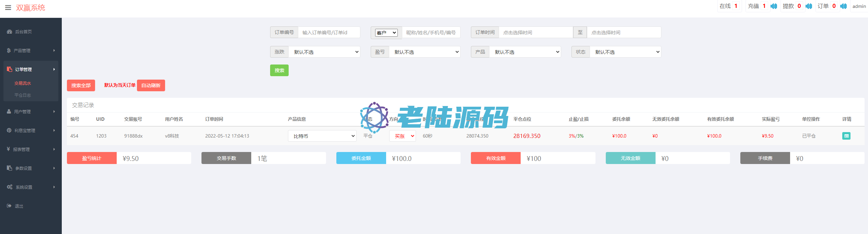Viewport: 868px width, 234px height.
Task: Change 买涨 direction dropdown in order row
Action: click(402, 136)
